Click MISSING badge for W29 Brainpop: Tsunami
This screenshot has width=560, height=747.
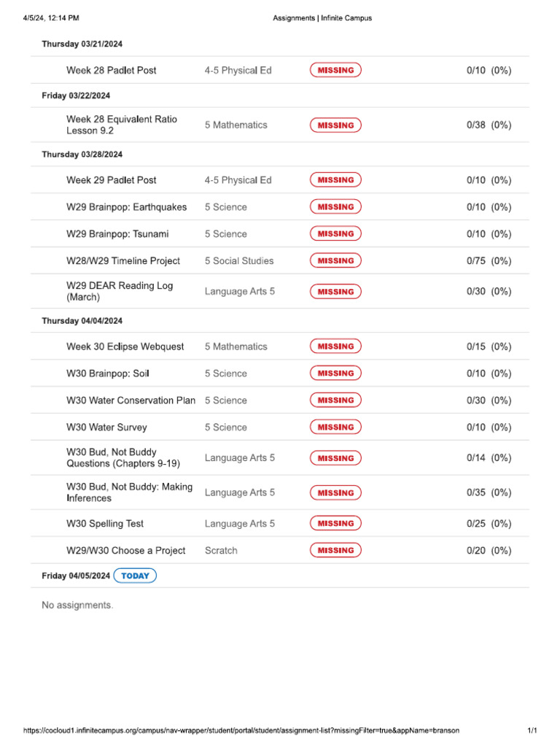(x=335, y=234)
